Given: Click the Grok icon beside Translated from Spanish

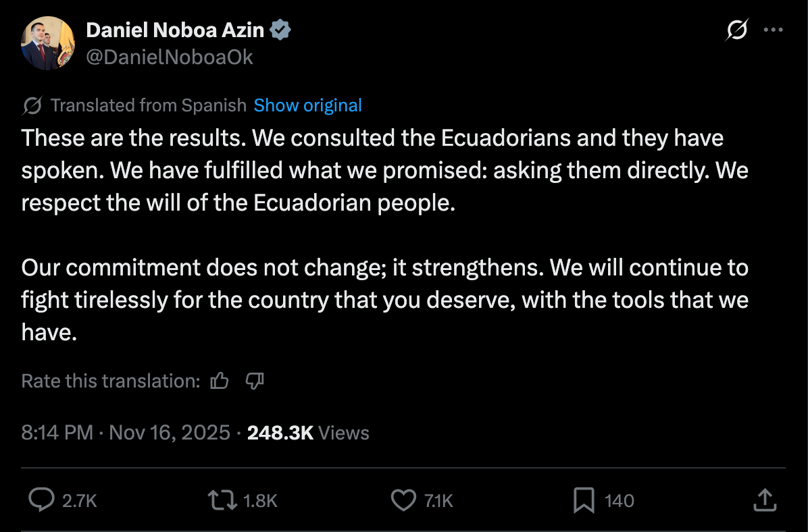Looking at the screenshot, I should pyautogui.click(x=32, y=106).
